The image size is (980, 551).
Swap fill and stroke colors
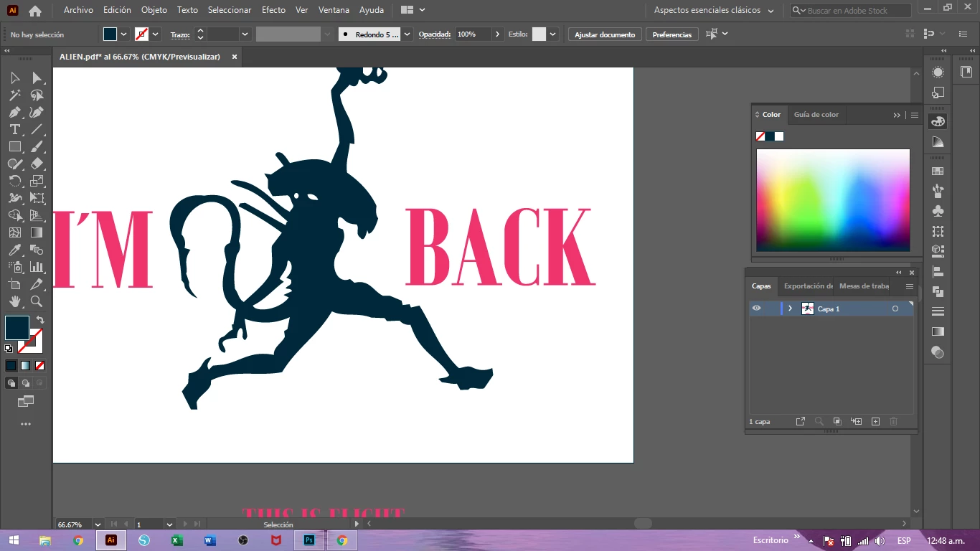(40, 320)
